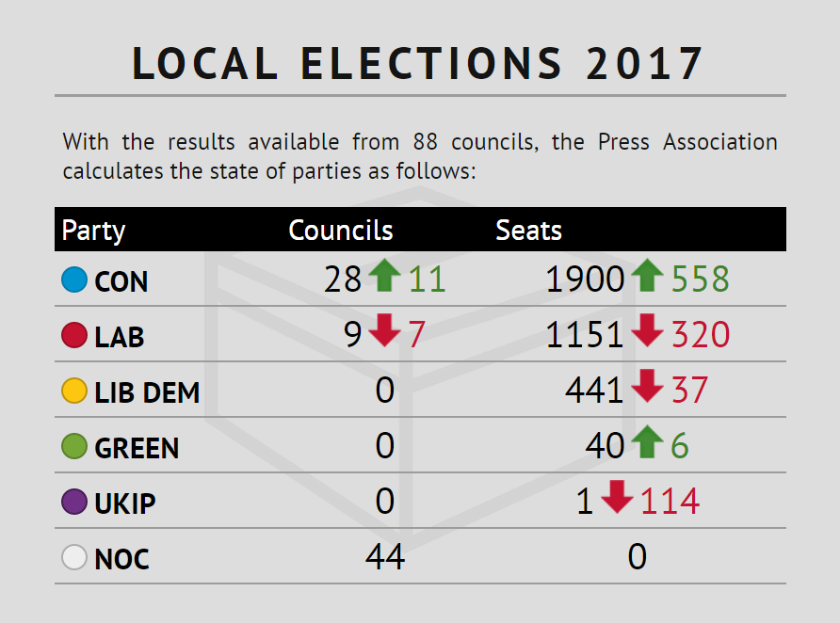Click the white NOC party circle
Screen dimensions: 840x623
(74, 557)
